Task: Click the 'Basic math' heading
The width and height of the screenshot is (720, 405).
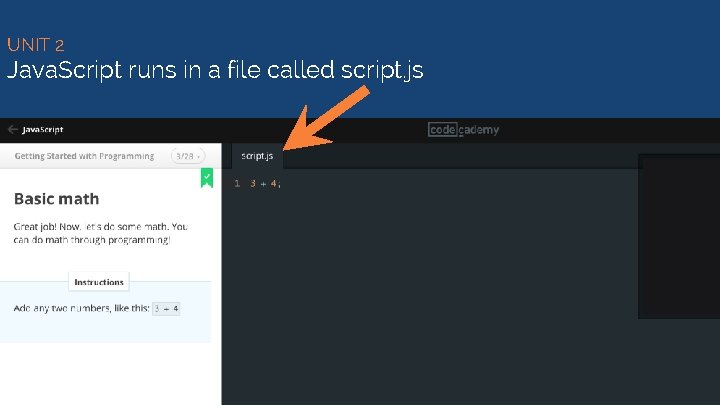Action: coord(56,199)
